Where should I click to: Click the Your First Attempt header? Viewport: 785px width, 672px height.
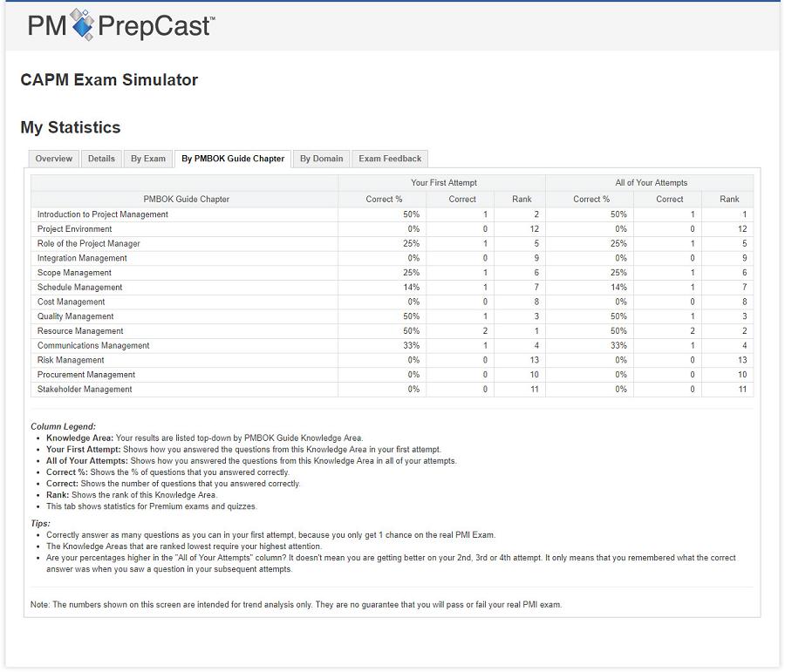(x=443, y=183)
